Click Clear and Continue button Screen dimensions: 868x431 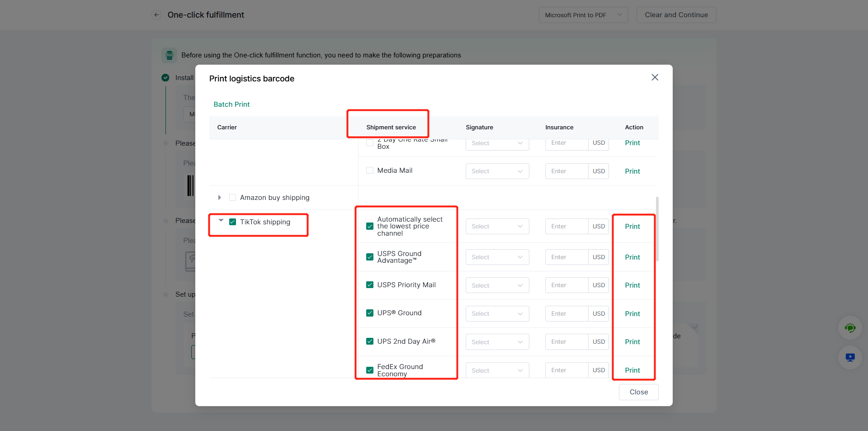click(x=676, y=15)
